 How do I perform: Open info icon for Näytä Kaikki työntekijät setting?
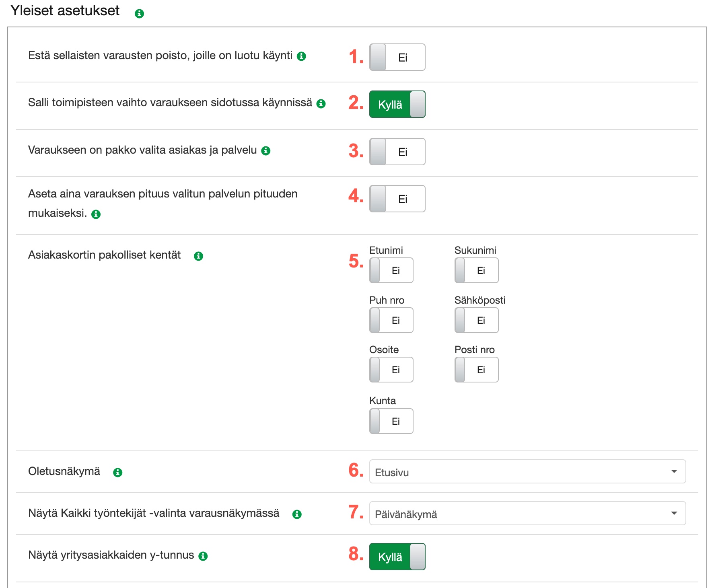(297, 514)
